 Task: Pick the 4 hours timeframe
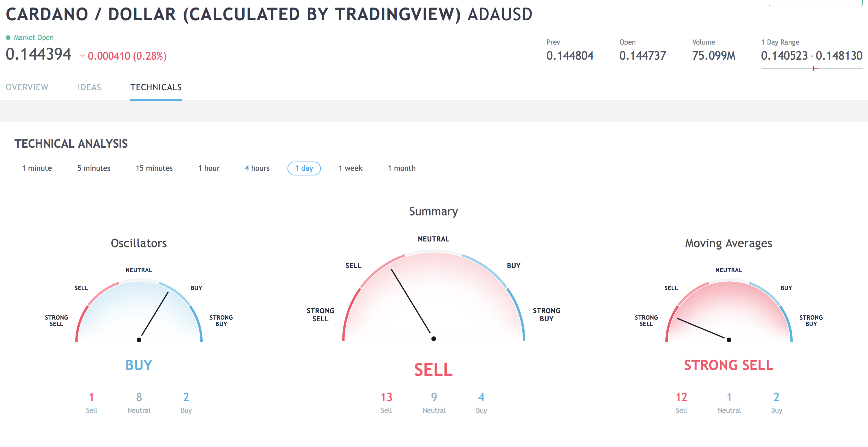coord(257,168)
